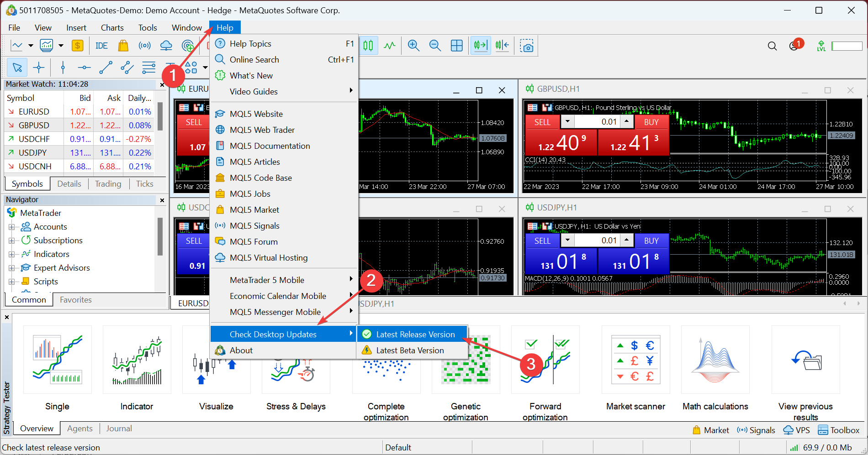
Task: Select the trendline drawing tool
Action: pyautogui.click(x=106, y=68)
